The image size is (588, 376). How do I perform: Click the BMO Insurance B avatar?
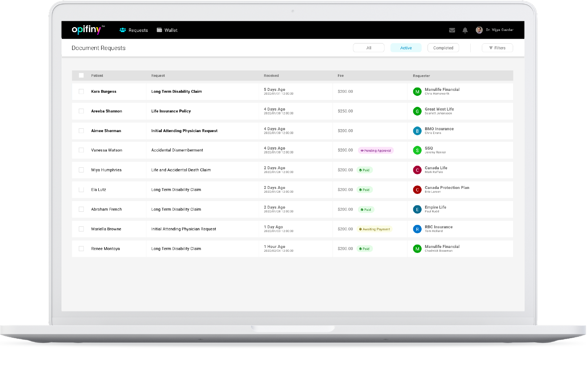click(x=417, y=131)
